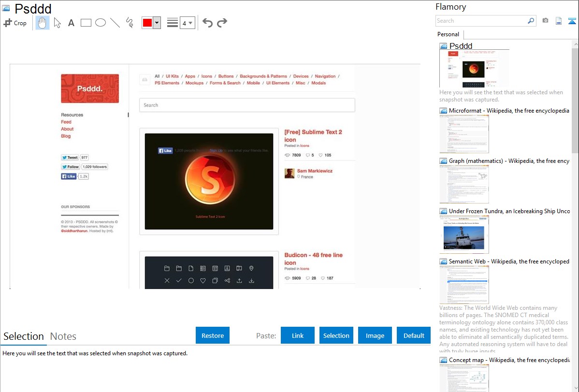Undo the last edit
Image resolution: width=579 pixels, height=392 pixels.
coord(207,23)
